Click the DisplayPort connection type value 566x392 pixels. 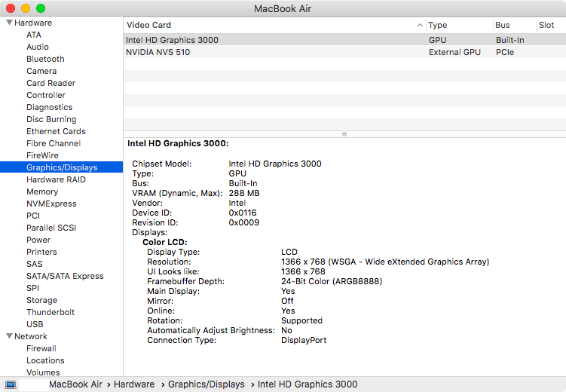[x=304, y=340]
